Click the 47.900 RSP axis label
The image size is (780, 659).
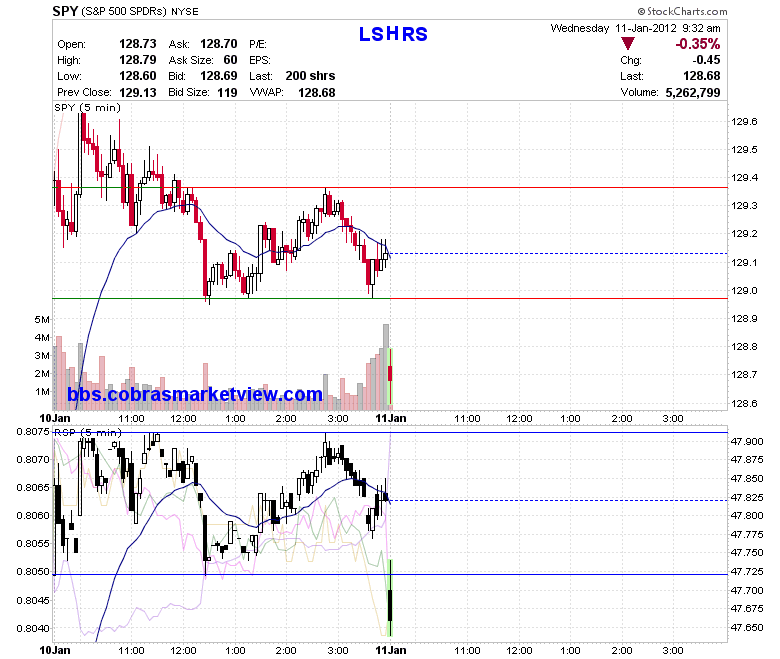tap(747, 441)
